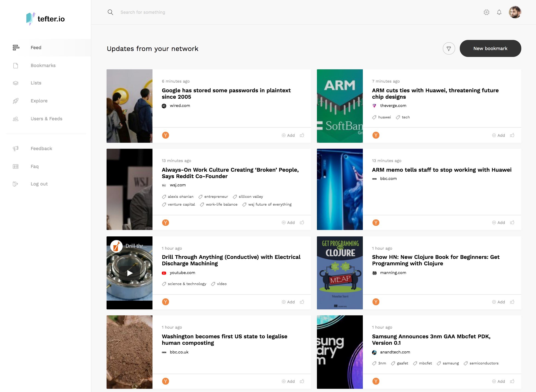Add the Samsung 3nm bookmark

499,381
